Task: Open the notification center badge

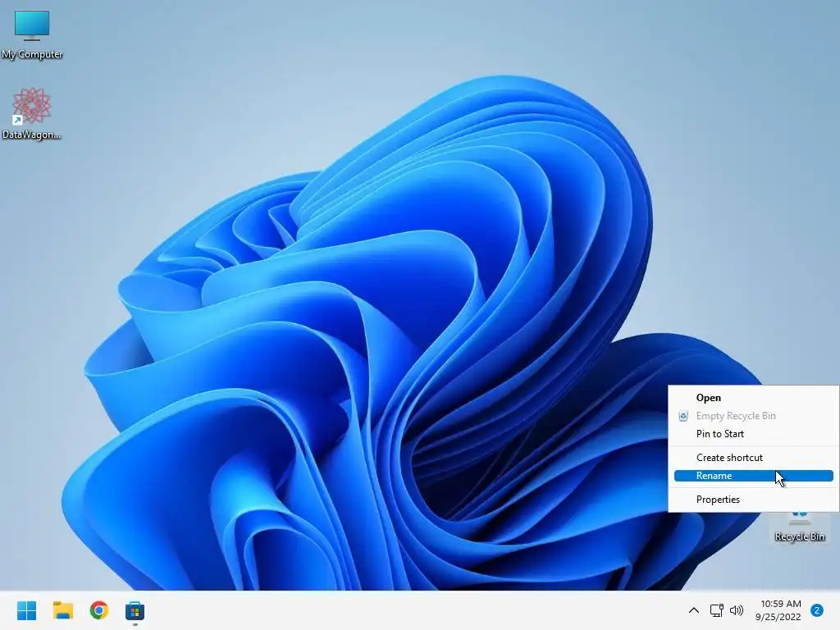Action: (x=817, y=610)
